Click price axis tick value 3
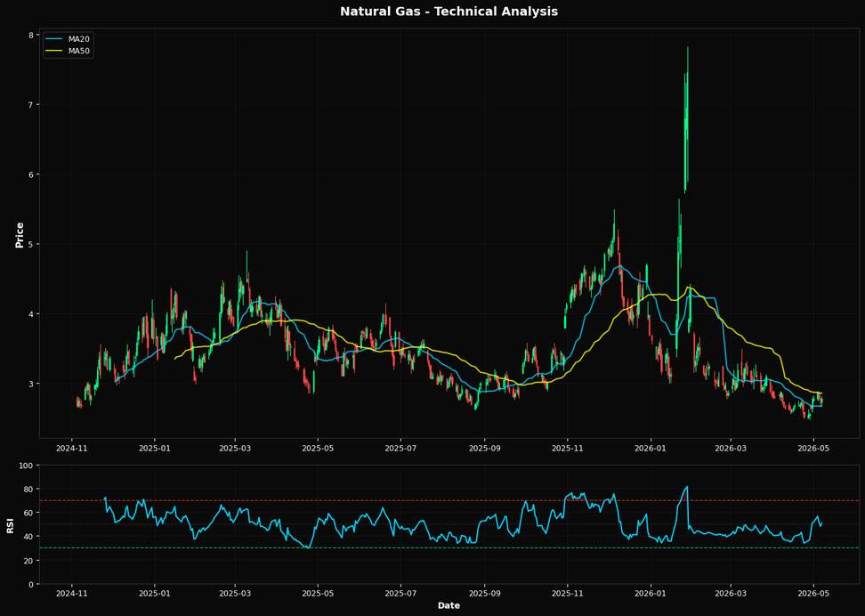The height and width of the screenshot is (616, 865). [x=33, y=384]
